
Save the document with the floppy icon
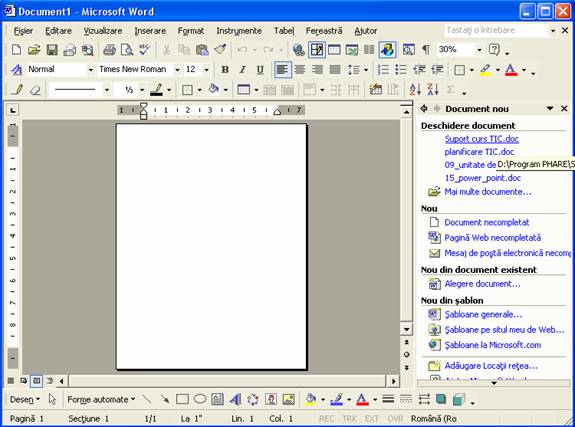52,50
